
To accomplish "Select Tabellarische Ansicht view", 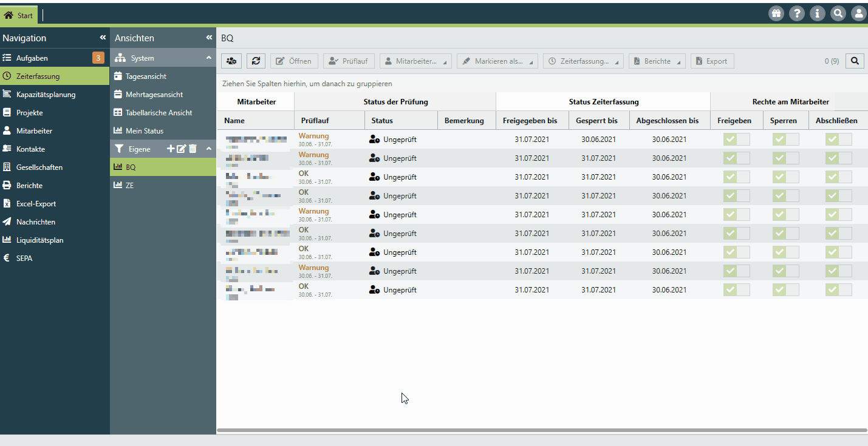I will point(159,113).
